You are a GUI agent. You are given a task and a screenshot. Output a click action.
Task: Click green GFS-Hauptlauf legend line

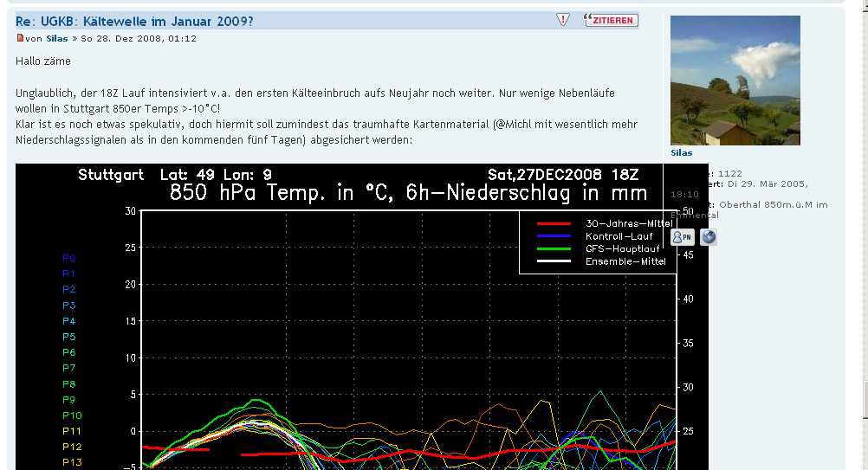[554, 248]
